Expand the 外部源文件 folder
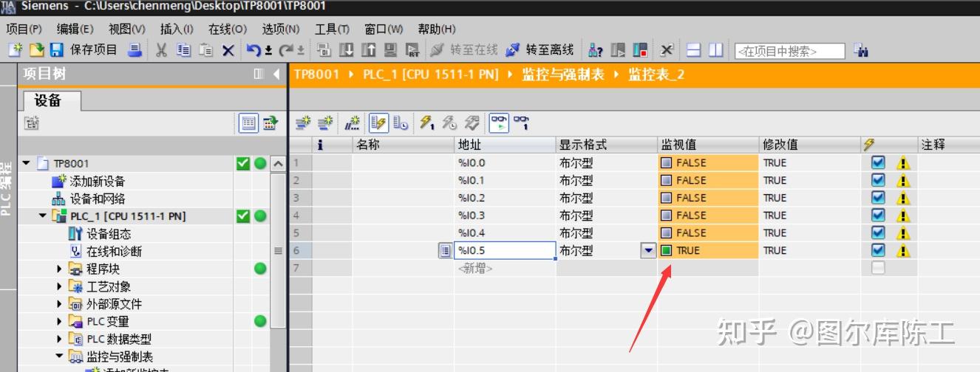 pyautogui.click(x=60, y=304)
